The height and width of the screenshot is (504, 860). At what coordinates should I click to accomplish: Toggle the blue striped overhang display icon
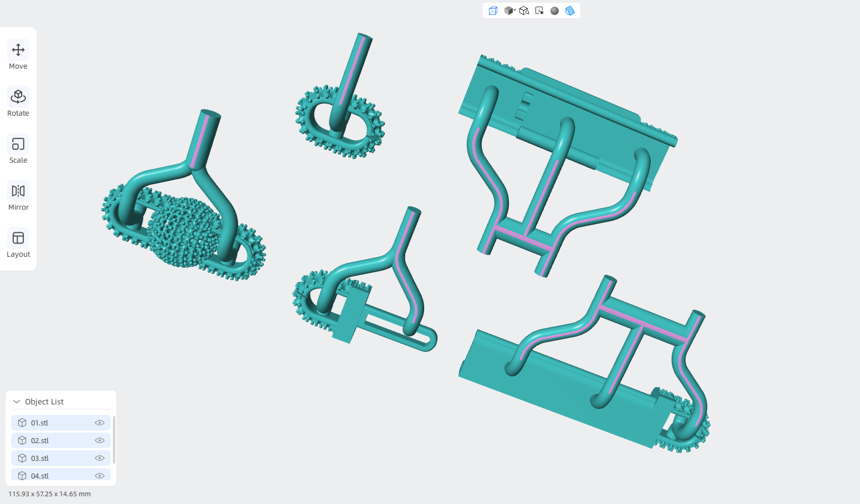click(x=570, y=11)
